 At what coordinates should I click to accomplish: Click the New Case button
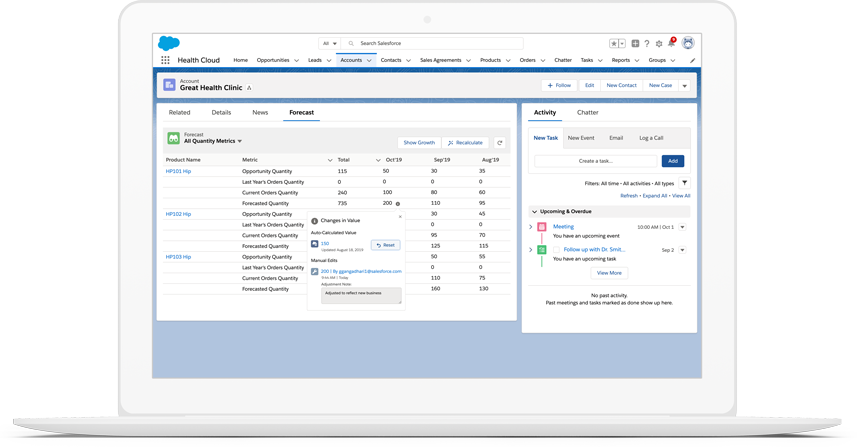pos(660,85)
